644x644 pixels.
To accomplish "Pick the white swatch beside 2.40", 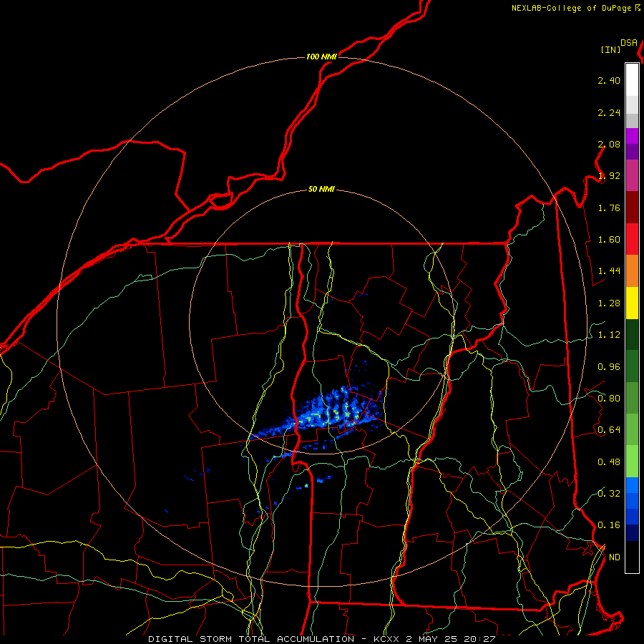I will [x=632, y=80].
